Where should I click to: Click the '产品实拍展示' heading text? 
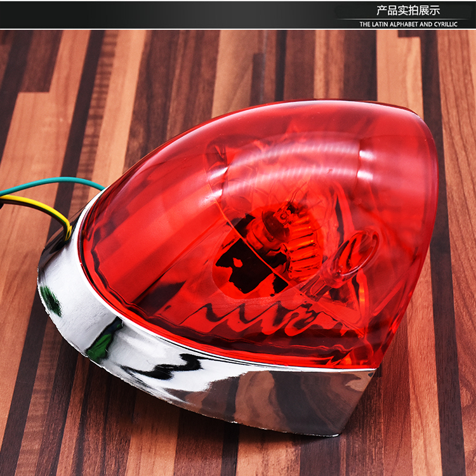(408, 11)
